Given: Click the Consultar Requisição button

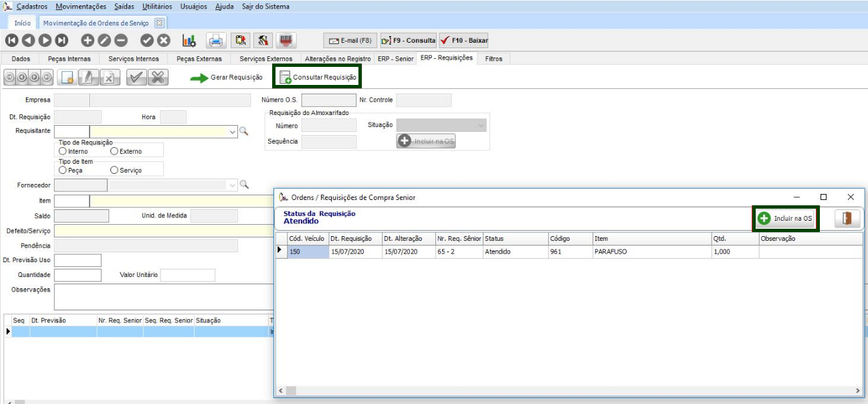Looking at the screenshot, I should 318,77.
